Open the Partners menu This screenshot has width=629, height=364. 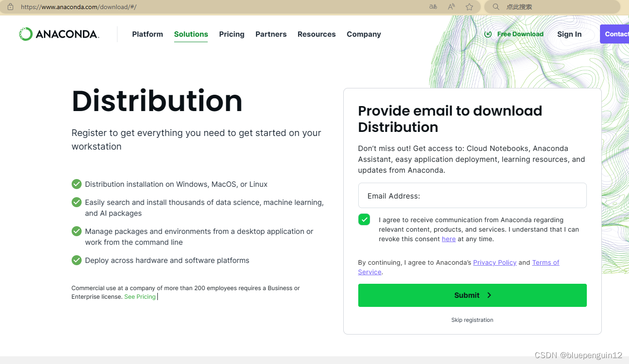271,34
